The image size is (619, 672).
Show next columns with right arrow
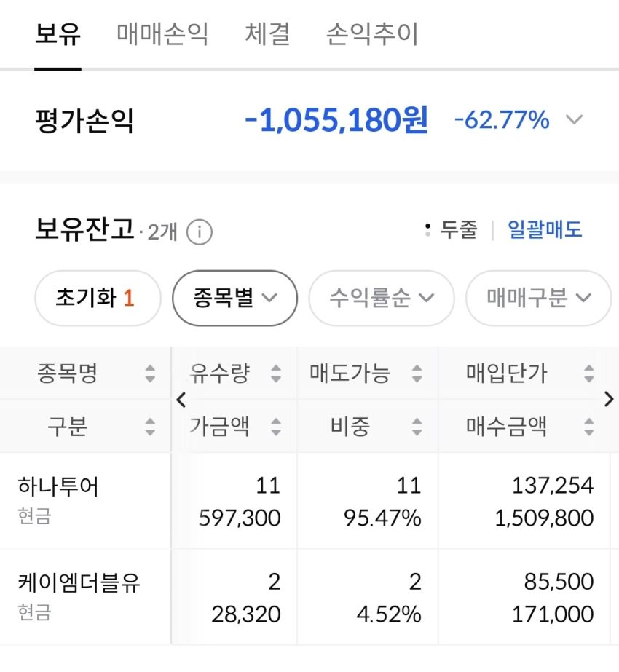(x=609, y=400)
